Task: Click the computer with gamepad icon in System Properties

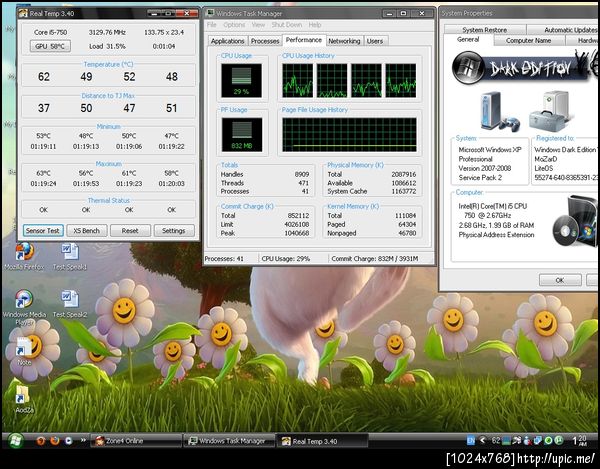Action: click(500, 111)
